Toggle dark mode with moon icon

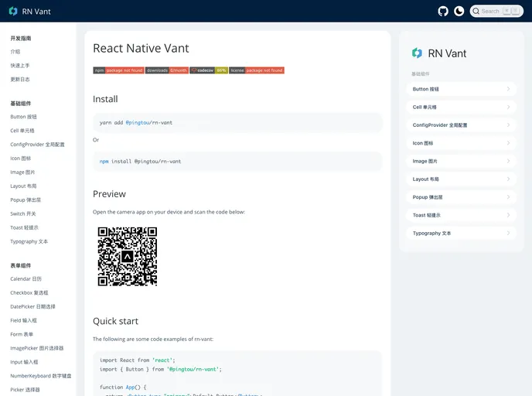click(459, 11)
